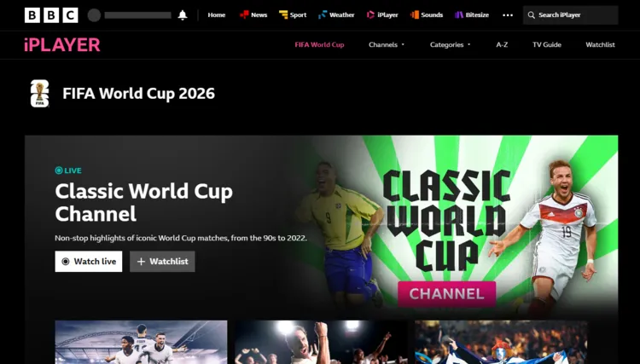The image size is (640, 364).
Task: Focus the Search iPlayer field
Action: (571, 15)
